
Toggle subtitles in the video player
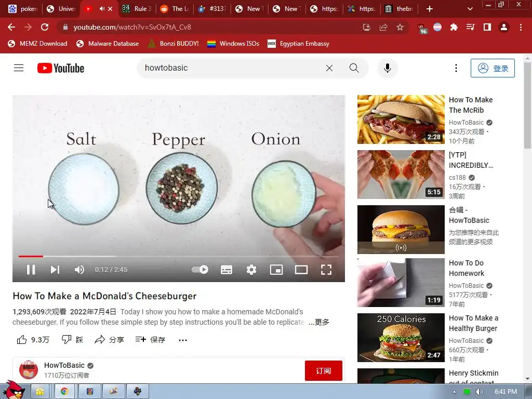tap(227, 270)
